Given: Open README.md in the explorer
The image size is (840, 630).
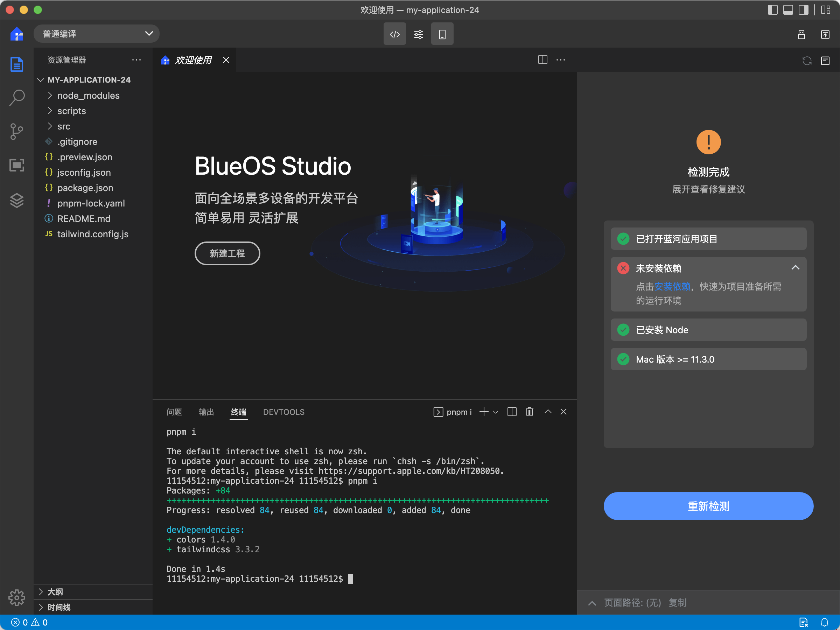Looking at the screenshot, I should (93, 218).
